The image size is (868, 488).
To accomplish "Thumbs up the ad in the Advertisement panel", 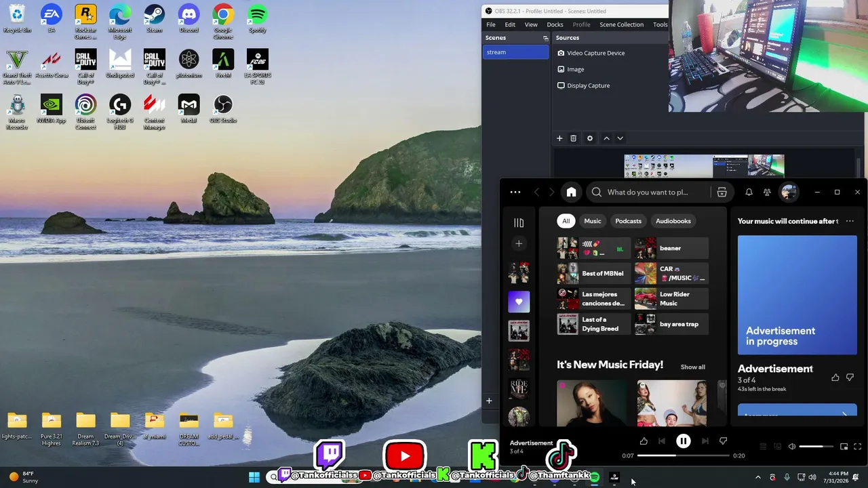I will click(x=835, y=378).
